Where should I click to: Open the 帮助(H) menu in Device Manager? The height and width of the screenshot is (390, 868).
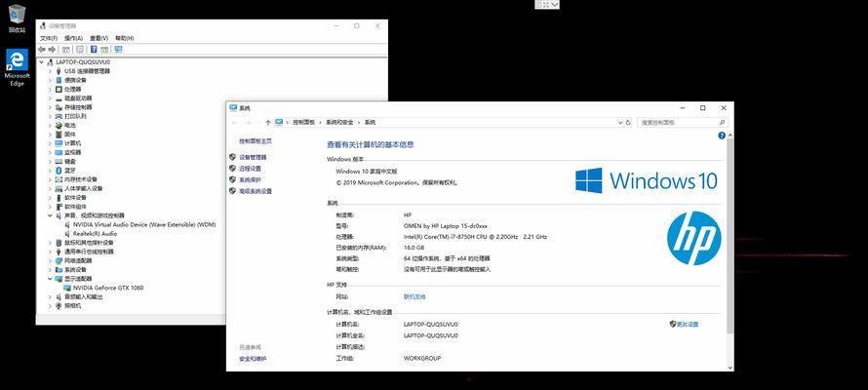[125, 38]
